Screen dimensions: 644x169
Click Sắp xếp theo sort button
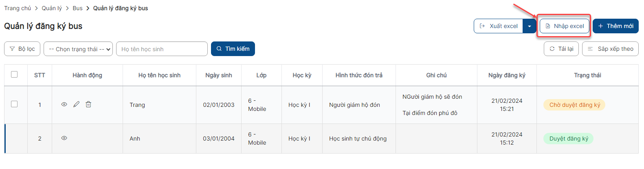[x=610, y=49]
